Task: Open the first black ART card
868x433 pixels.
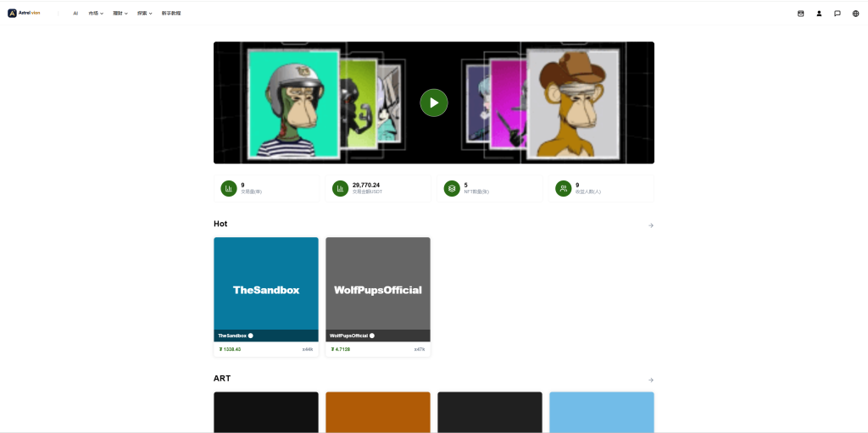Action: point(266,412)
